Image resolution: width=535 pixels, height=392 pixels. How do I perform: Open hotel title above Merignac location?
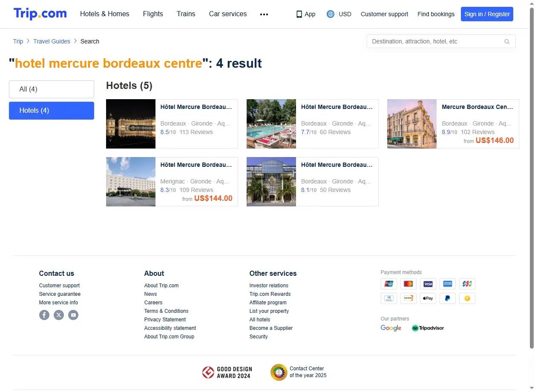pyautogui.click(x=196, y=165)
